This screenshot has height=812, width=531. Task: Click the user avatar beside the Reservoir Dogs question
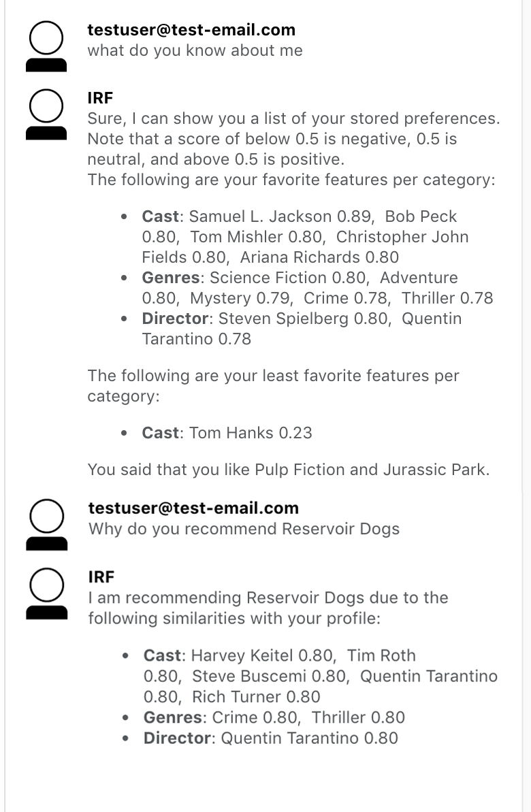(46, 524)
